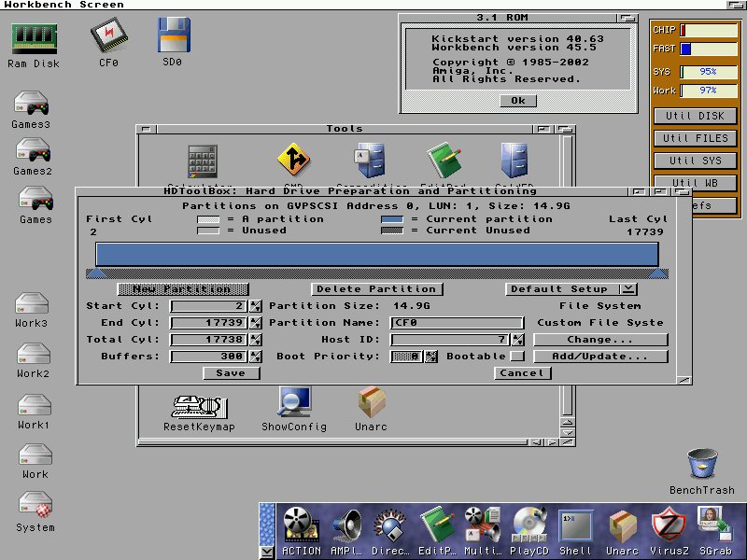Open the Util WB panel button

pyautogui.click(x=695, y=182)
